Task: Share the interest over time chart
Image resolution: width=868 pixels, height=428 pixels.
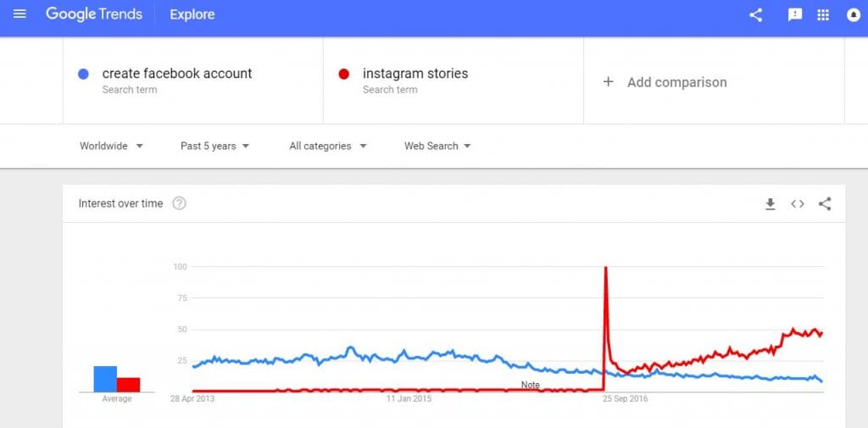Action: click(825, 203)
